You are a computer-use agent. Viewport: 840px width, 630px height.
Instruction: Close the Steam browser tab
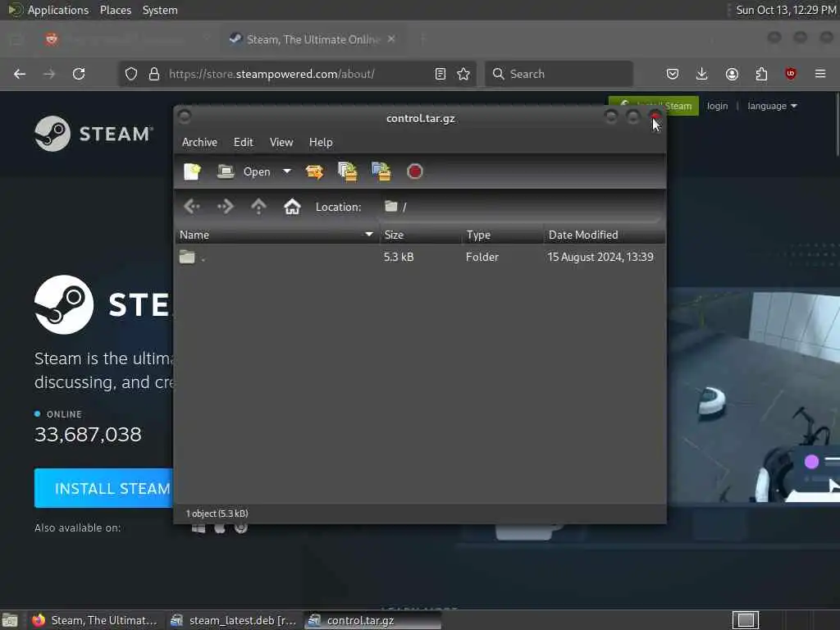391,39
